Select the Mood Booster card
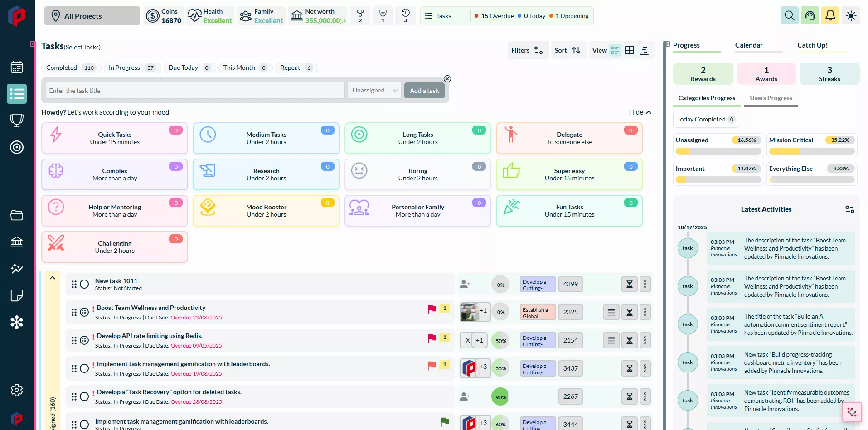This screenshot has width=868, height=430. pyautogui.click(x=266, y=211)
